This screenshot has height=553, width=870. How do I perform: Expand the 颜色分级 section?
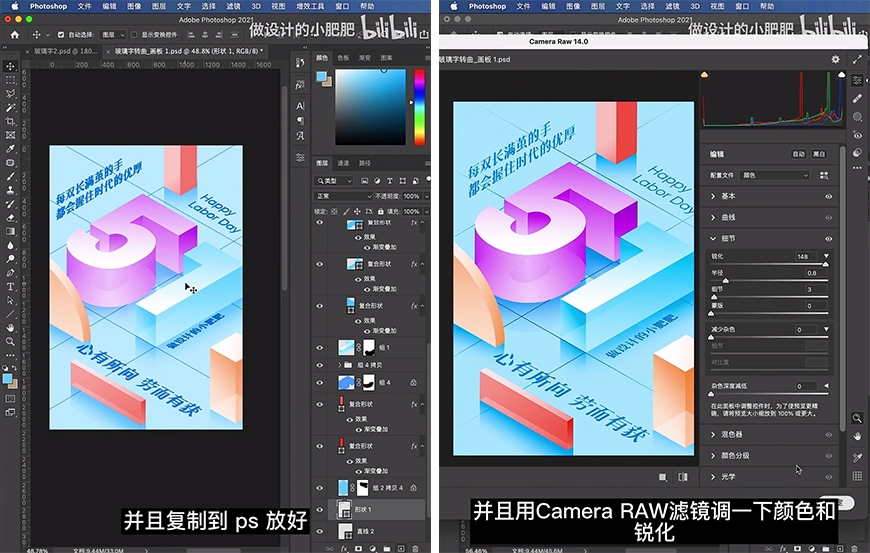click(713, 455)
